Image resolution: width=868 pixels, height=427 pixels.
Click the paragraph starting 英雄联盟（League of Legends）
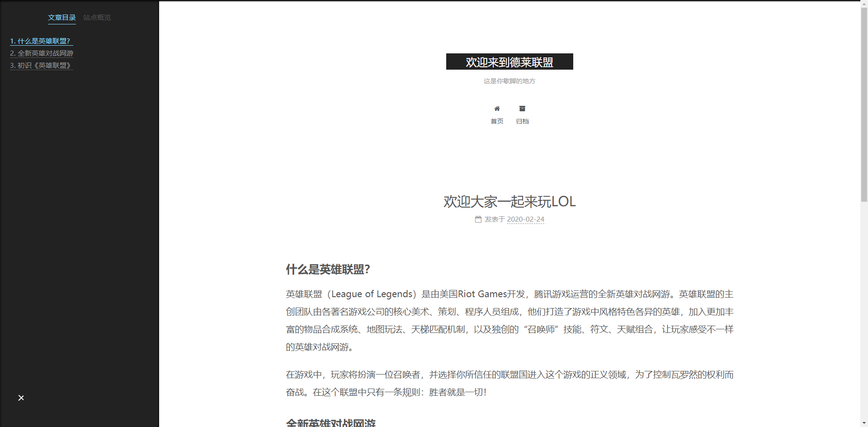509,321
